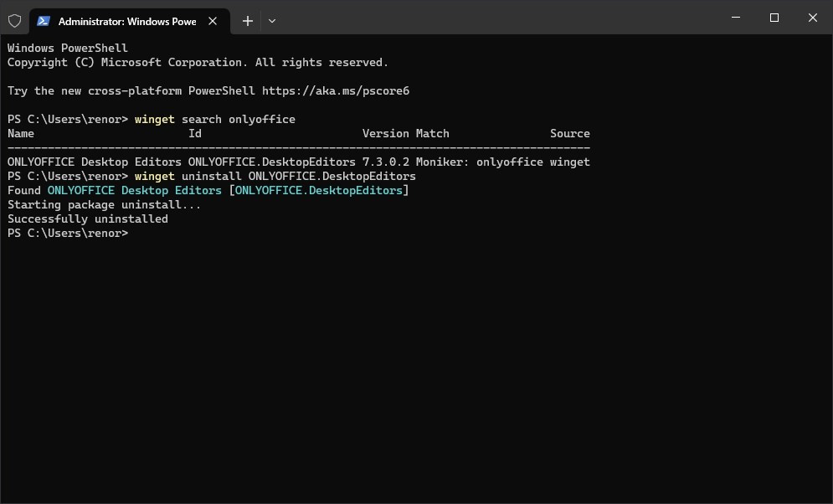Click the Name column header

click(x=20, y=133)
